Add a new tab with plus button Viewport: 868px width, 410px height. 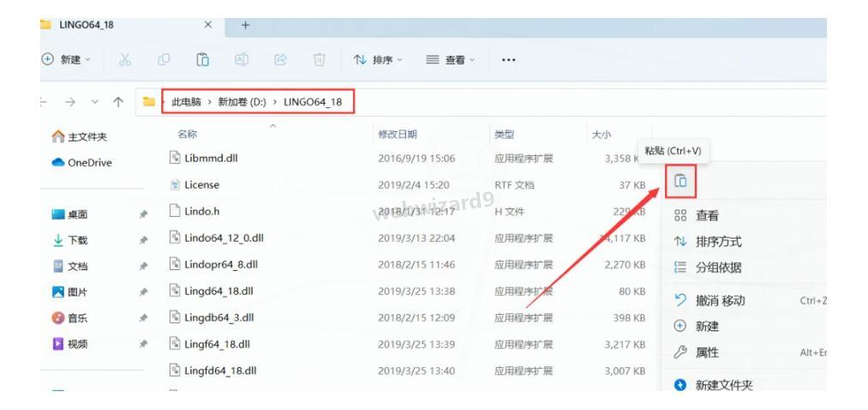246,25
